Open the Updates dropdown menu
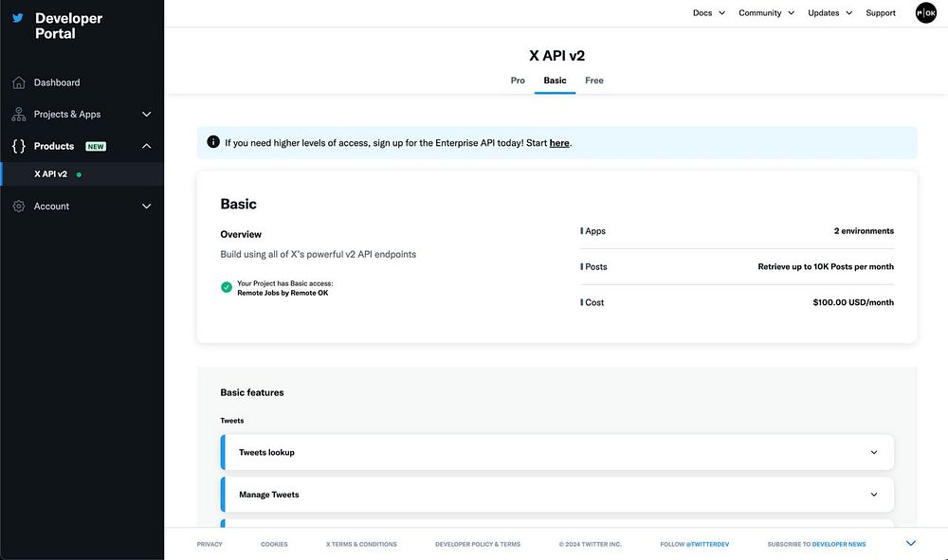This screenshot has height=560, width=948. tap(829, 12)
